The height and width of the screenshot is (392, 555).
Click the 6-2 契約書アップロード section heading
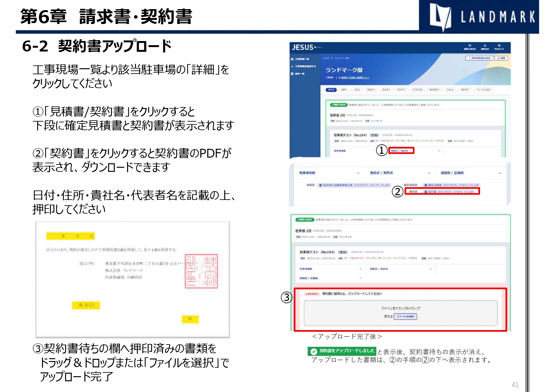[97, 46]
